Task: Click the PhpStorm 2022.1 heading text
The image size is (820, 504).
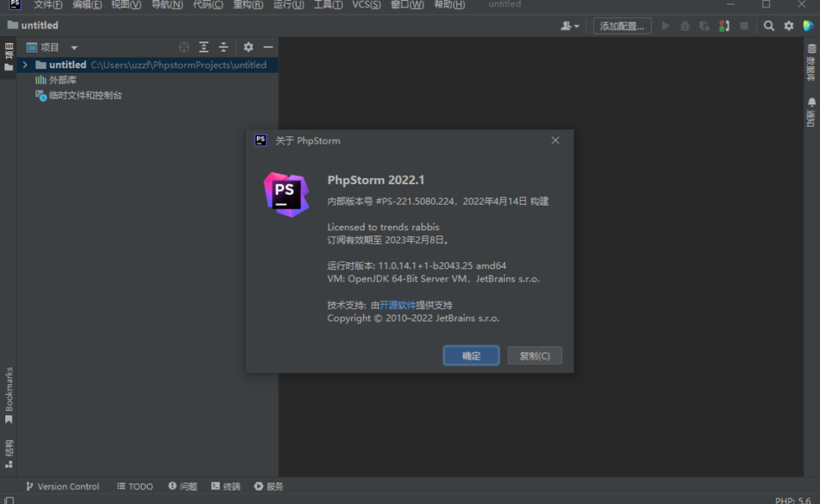Action: [x=376, y=180]
